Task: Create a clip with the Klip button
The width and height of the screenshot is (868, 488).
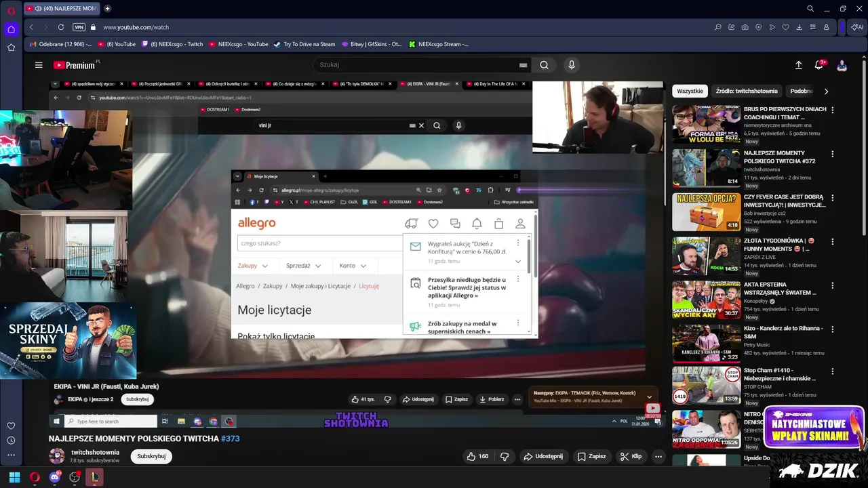Action: coord(631,456)
